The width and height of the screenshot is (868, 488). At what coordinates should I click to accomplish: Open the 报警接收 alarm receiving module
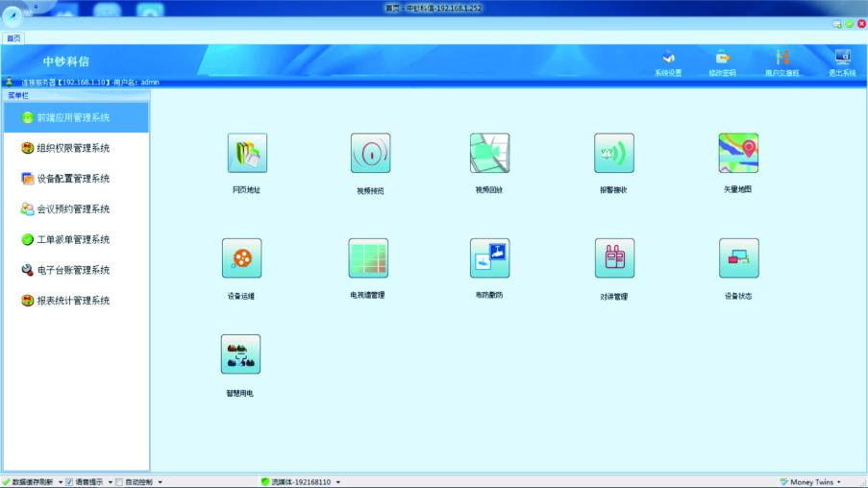click(x=613, y=154)
